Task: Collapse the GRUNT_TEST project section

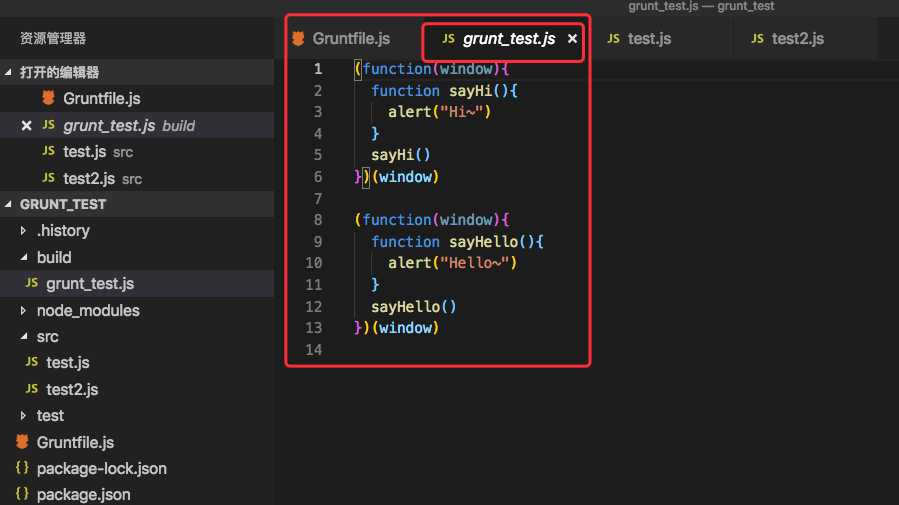Action: 9,204
